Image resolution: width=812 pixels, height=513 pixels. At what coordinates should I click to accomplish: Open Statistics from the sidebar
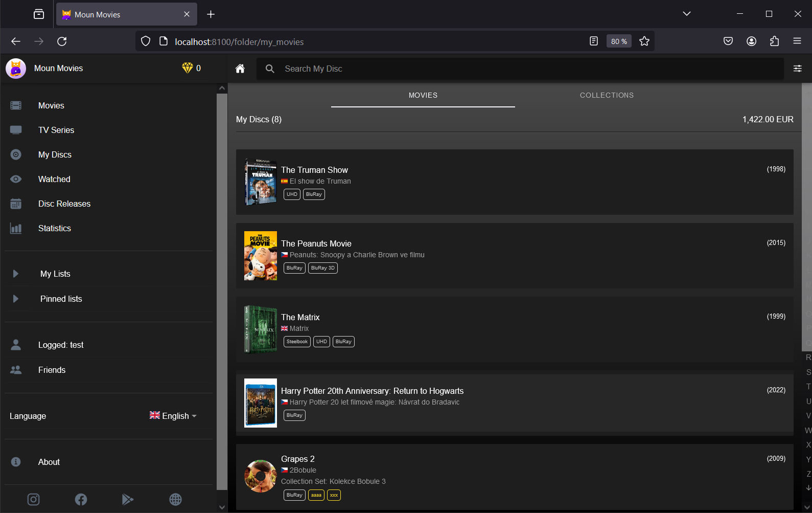pyautogui.click(x=54, y=228)
